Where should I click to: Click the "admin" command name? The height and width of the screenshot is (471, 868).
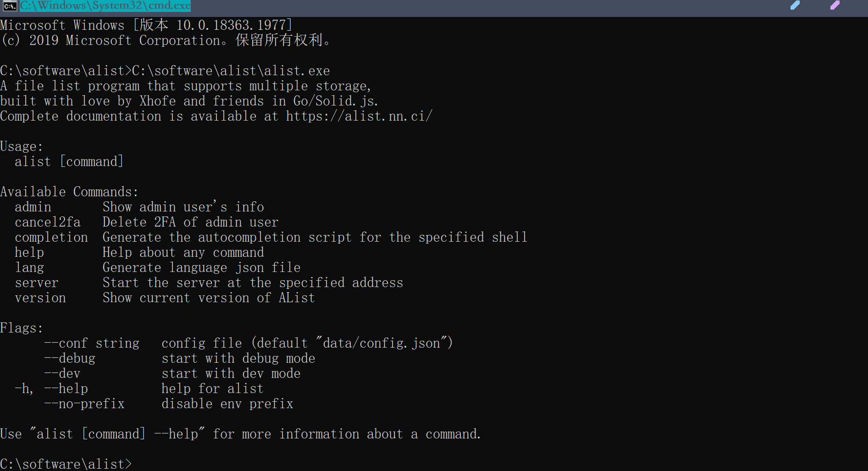click(33, 207)
